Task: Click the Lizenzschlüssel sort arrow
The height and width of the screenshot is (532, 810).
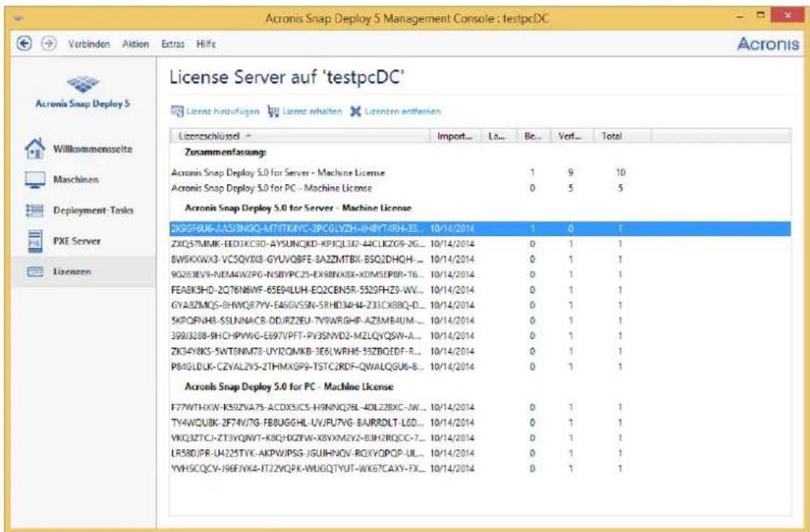Action: [x=248, y=136]
